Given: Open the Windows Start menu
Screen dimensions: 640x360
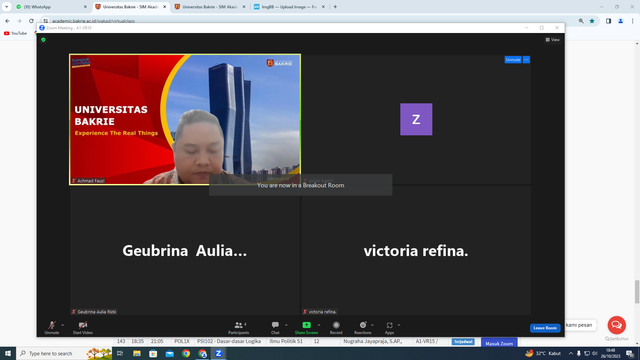Looking at the screenshot, I should click(x=8, y=353).
